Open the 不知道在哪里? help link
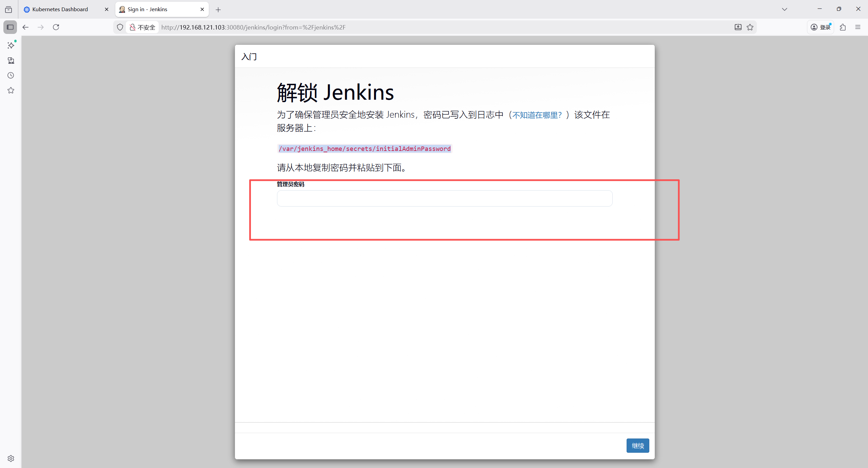Image resolution: width=868 pixels, height=468 pixels. (537, 115)
